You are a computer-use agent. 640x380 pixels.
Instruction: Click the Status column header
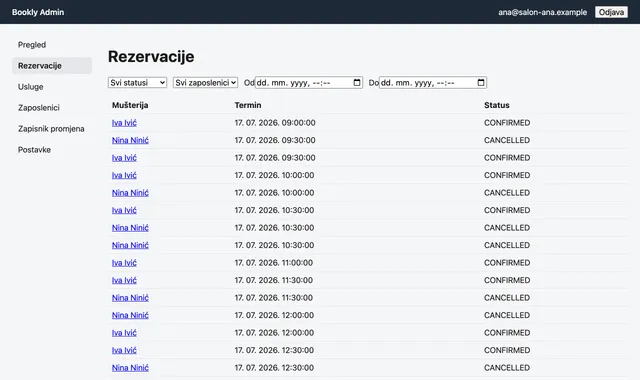tap(497, 105)
